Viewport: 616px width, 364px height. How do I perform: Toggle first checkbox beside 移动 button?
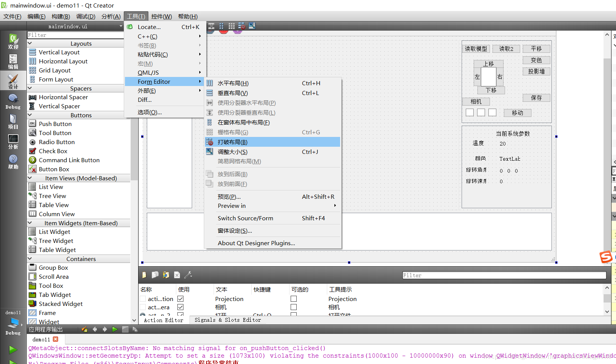tap(470, 112)
